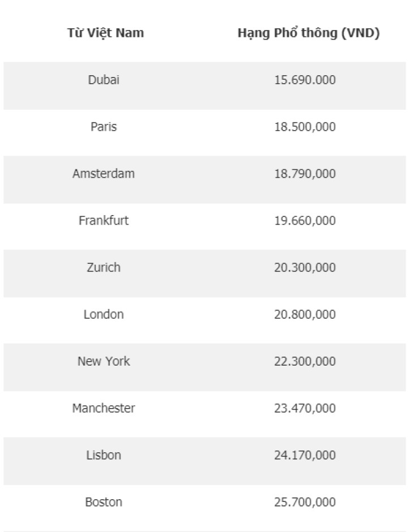This screenshot has height=532, width=413.
Task: Select the Frankfurt destination cell
Action: 104,221
